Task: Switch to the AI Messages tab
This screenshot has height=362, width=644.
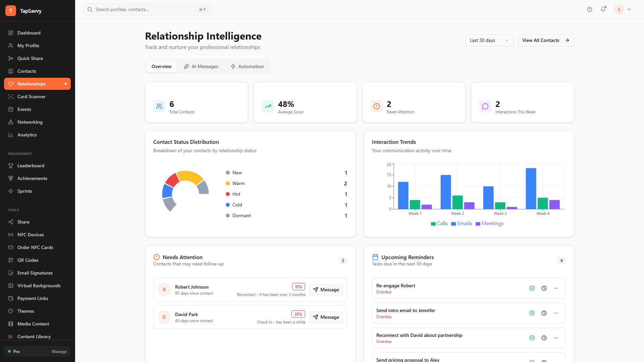Action: pos(201,66)
